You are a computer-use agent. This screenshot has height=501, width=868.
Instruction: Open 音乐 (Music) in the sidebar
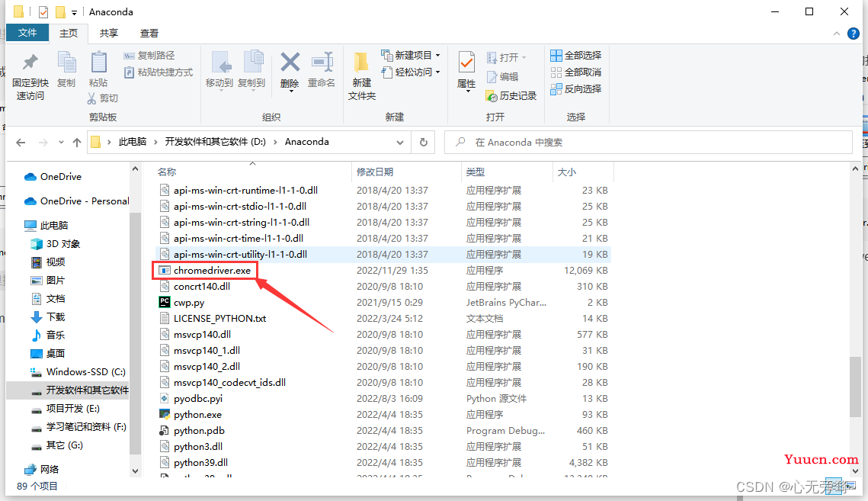pyautogui.click(x=47, y=336)
